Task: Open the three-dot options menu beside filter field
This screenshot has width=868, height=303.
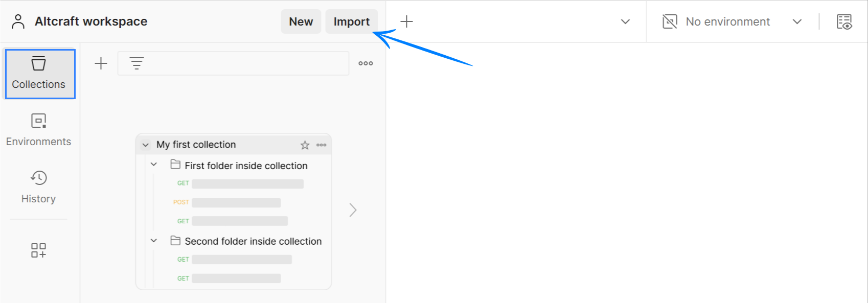Action: (366, 63)
